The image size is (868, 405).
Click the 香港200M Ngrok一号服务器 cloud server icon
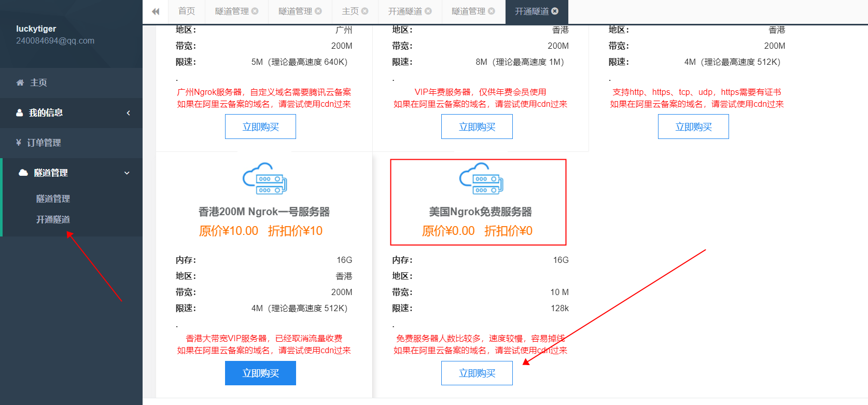coord(264,179)
